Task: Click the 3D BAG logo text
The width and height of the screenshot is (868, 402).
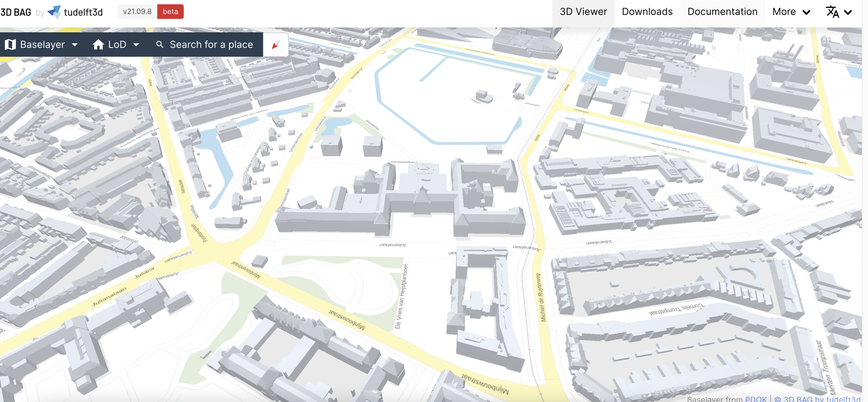Action: (16, 12)
